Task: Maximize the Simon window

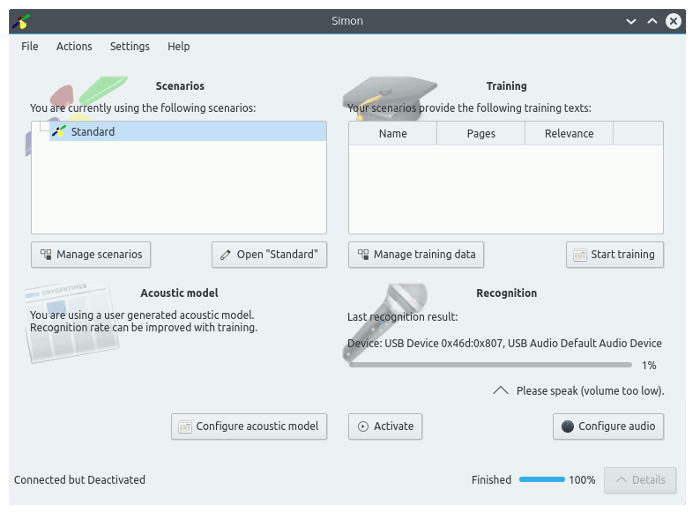Action: pyautogui.click(x=652, y=21)
